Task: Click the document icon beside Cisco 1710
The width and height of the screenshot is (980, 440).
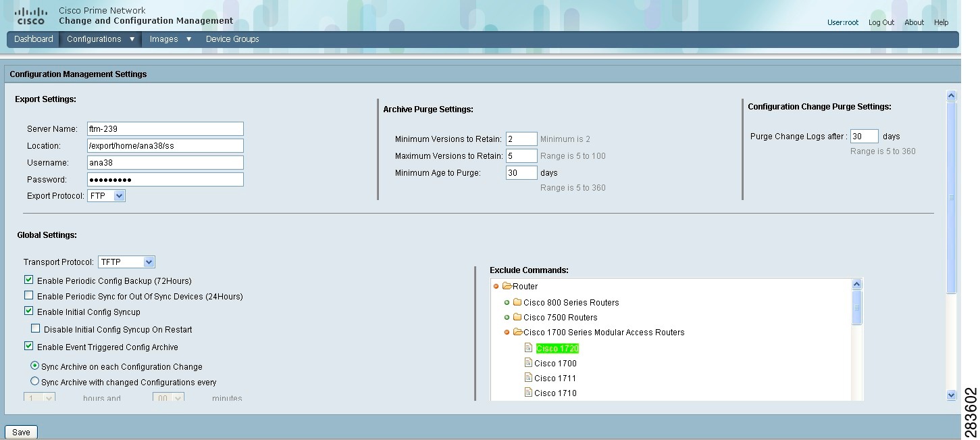Action: click(x=529, y=392)
